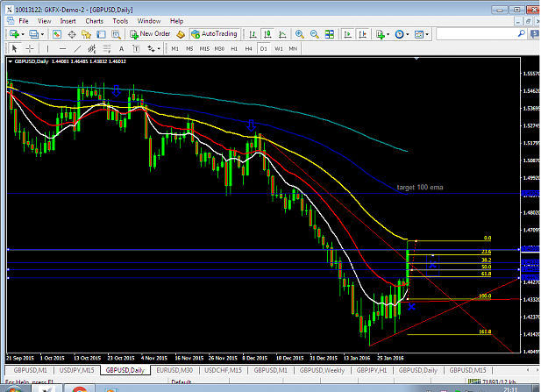
Task: Toggle the Chart Shift button
Action: [363, 34]
